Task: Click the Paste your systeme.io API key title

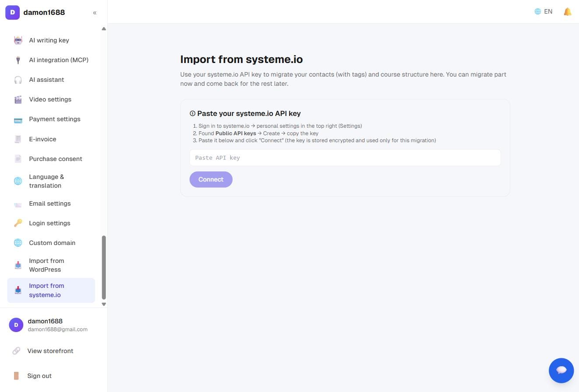Action: (249, 113)
